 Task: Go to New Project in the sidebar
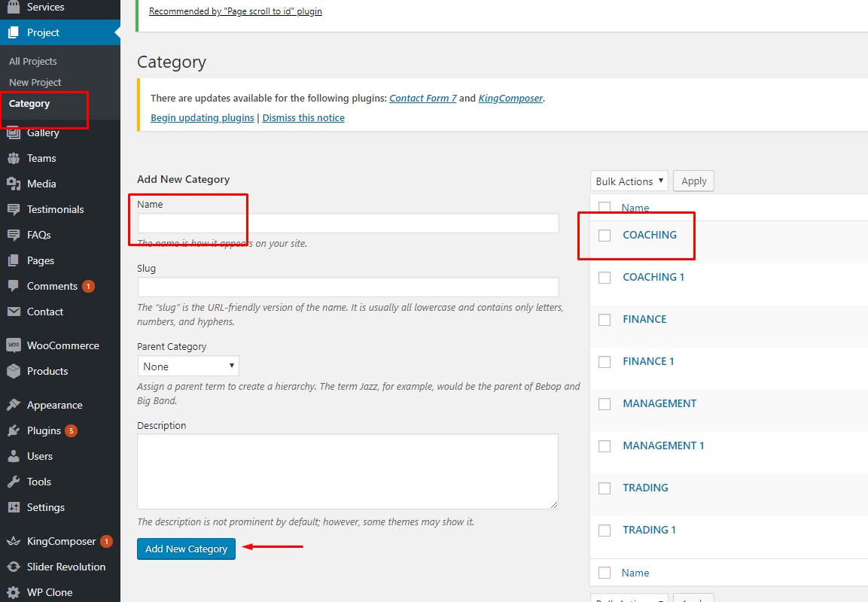[35, 83]
